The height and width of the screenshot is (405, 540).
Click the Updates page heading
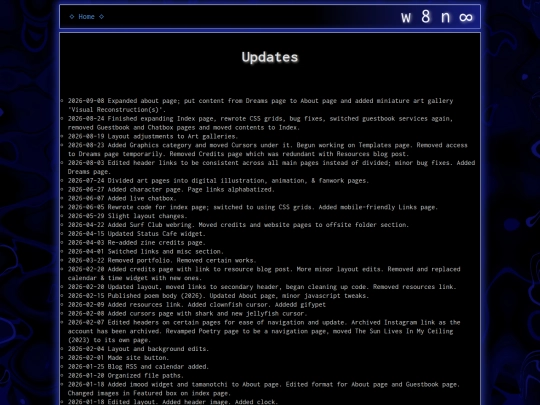pyautogui.click(x=270, y=57)
